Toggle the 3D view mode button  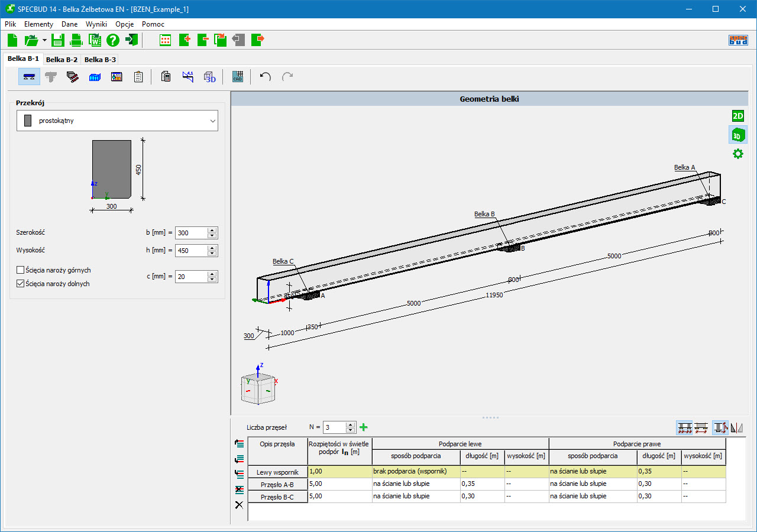pos(737,135)
